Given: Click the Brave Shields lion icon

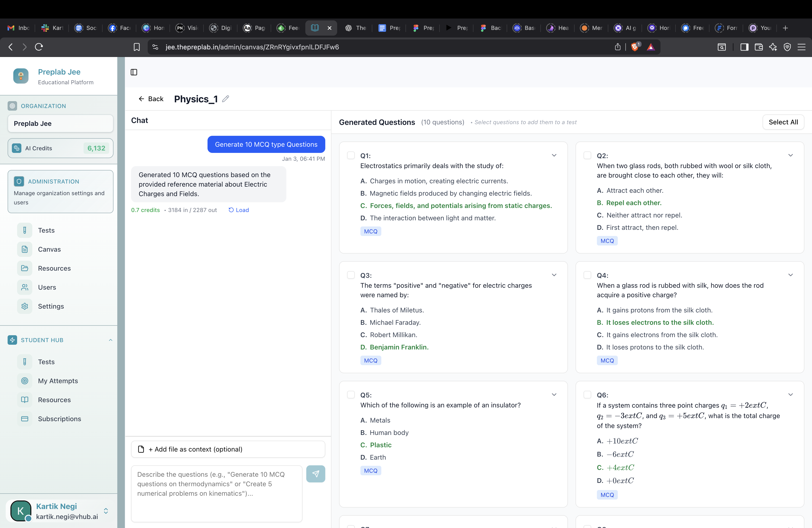Looking at the screenshot, I should tap(635, 47).
